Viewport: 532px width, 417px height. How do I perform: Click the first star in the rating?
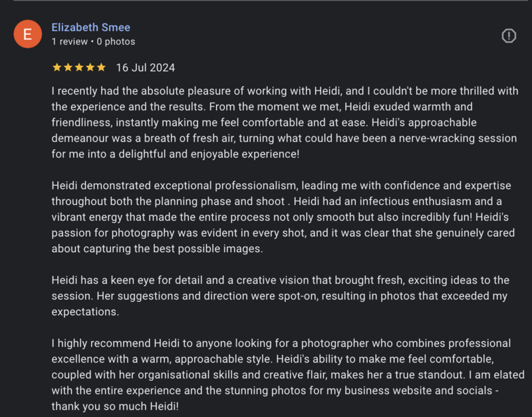pos(57,68)
